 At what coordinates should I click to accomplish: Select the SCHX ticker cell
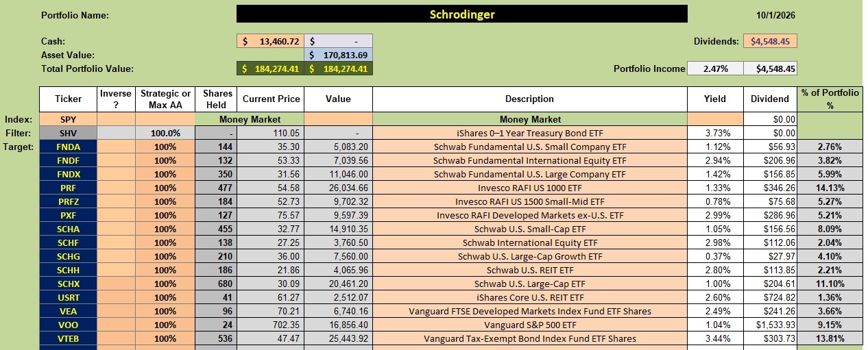click(68, 284)
